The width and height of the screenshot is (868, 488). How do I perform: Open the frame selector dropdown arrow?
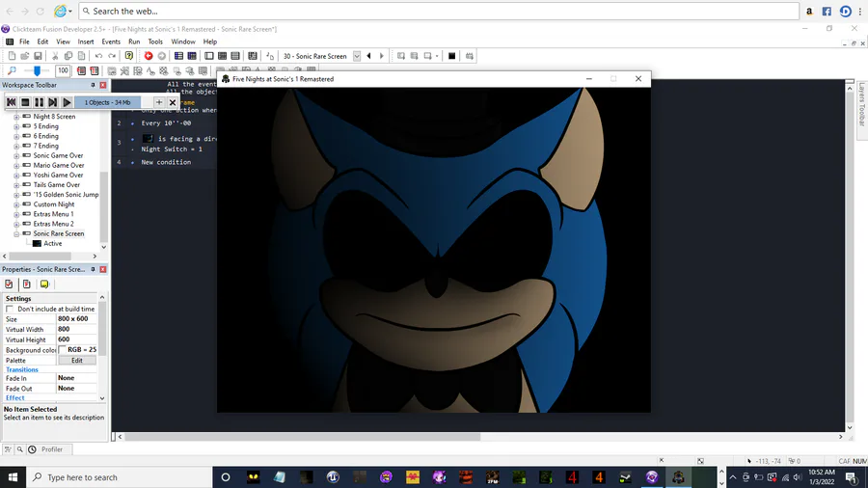357,56
